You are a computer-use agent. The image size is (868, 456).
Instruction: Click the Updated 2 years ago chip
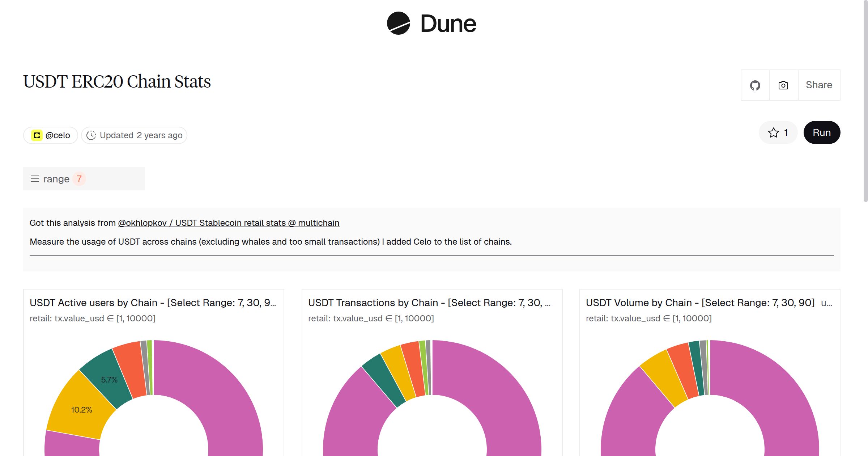coord(134,135)
